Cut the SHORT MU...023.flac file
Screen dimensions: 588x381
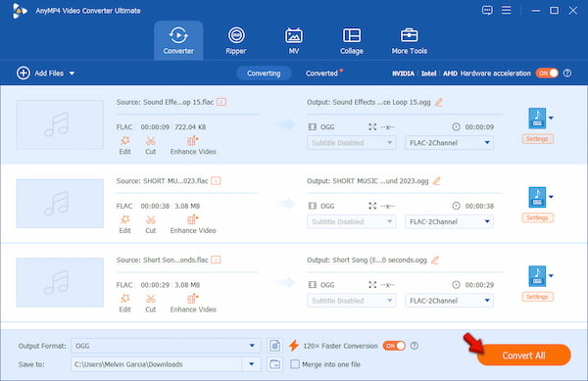150,224
